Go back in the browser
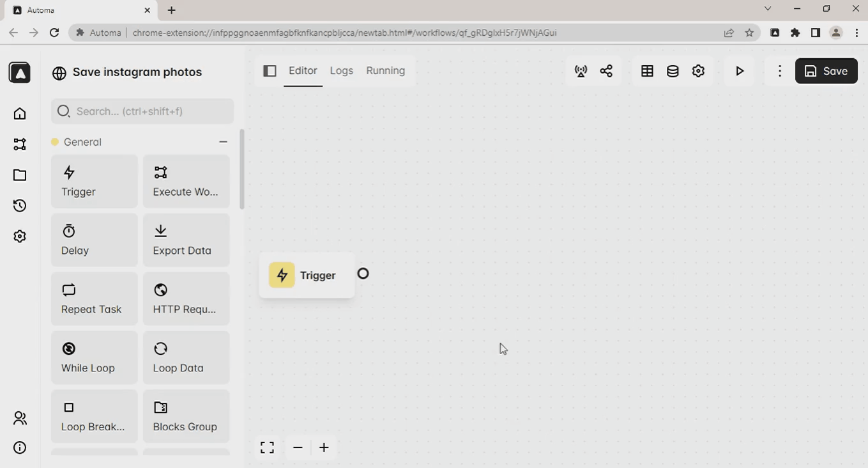868x468 pixels. tap(13, 33)
